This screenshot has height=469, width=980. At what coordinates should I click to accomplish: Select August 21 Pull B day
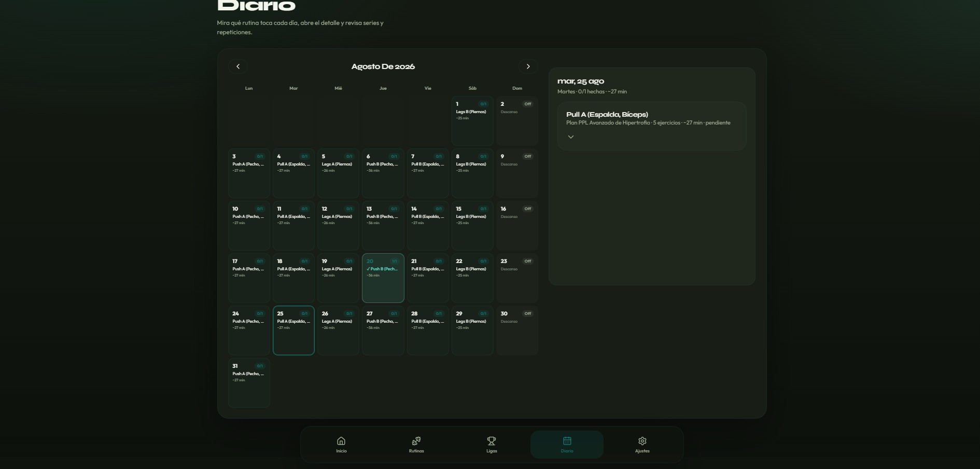(428, 278)
